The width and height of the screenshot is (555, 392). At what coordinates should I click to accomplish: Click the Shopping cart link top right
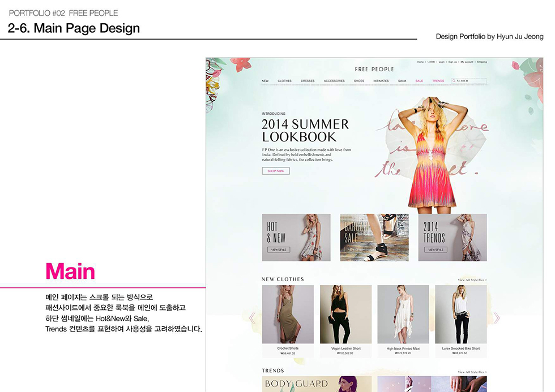(x=482, y=62)
